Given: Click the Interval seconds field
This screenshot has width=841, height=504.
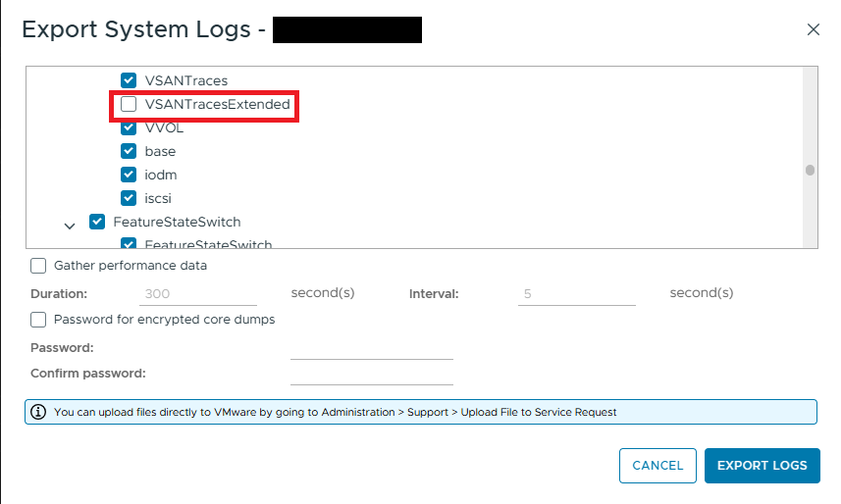Looking at the screenshot, I should coord(577,294).
